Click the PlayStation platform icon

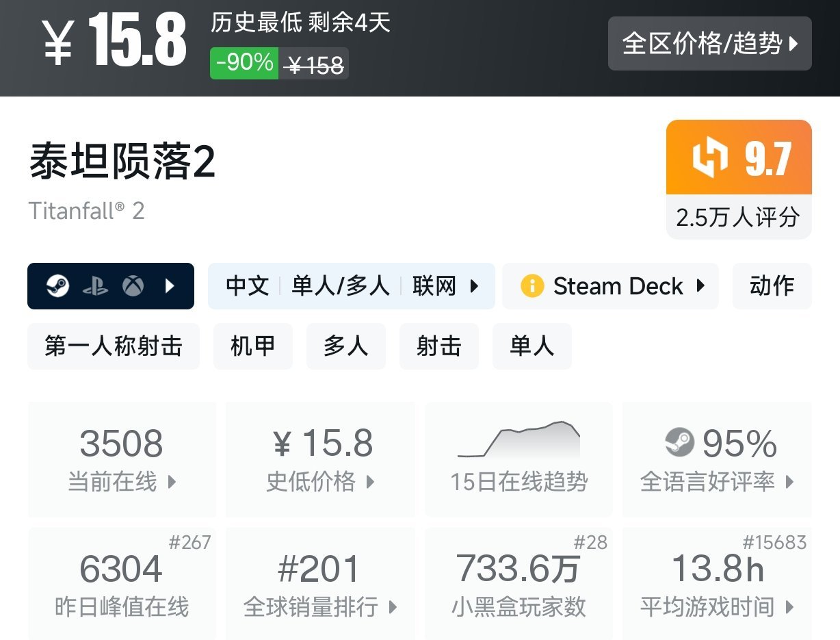tap(95, 286)
